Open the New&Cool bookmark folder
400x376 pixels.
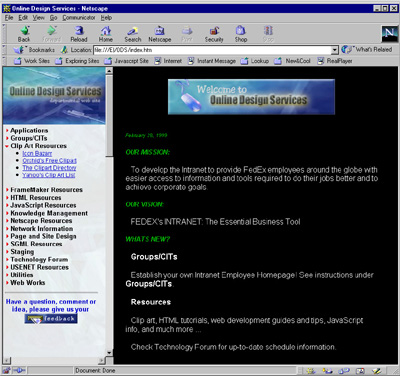point(292,61)
